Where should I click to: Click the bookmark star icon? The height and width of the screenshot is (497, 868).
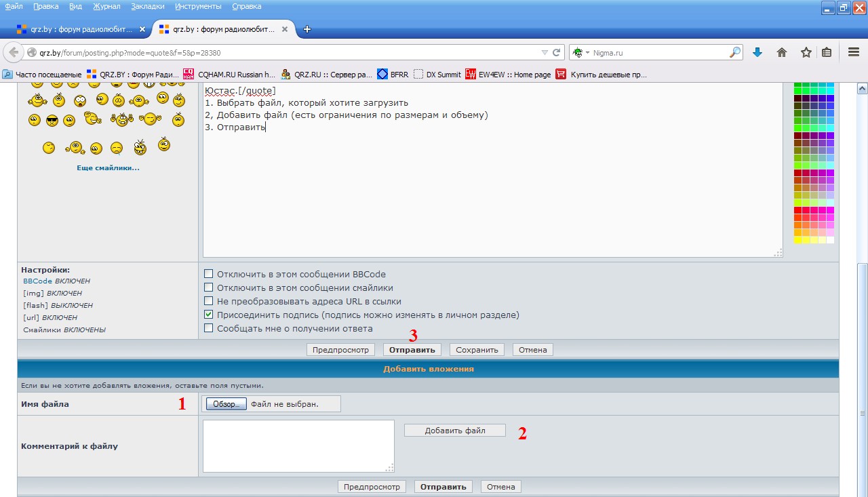pos(806,52)
